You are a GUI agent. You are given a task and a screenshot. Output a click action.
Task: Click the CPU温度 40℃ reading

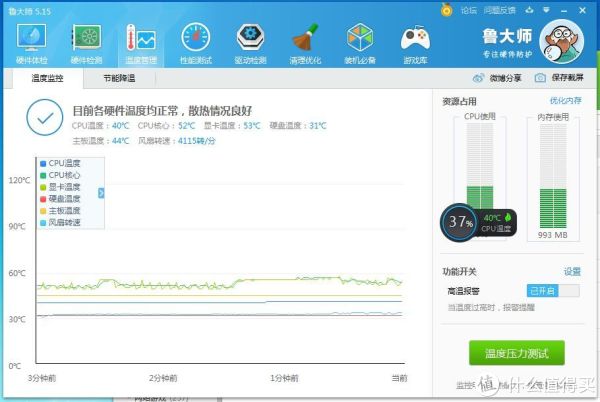pyautogui.click(x=101, y=126)
